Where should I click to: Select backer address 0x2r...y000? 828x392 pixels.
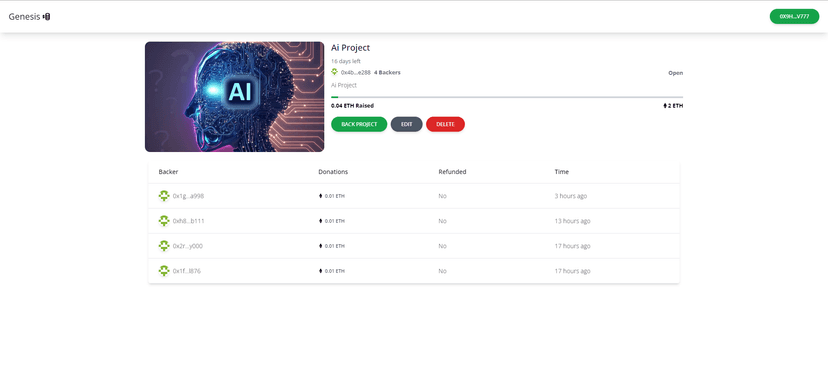[188, 246]
